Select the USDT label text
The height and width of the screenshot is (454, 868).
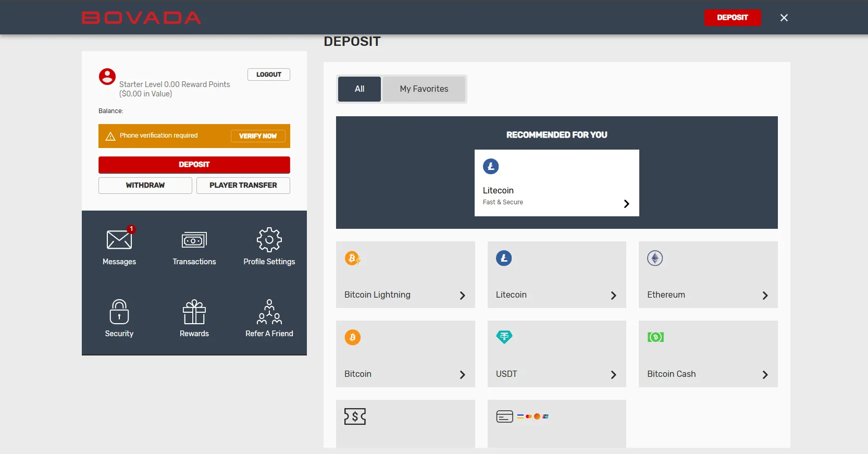[506, 374]
